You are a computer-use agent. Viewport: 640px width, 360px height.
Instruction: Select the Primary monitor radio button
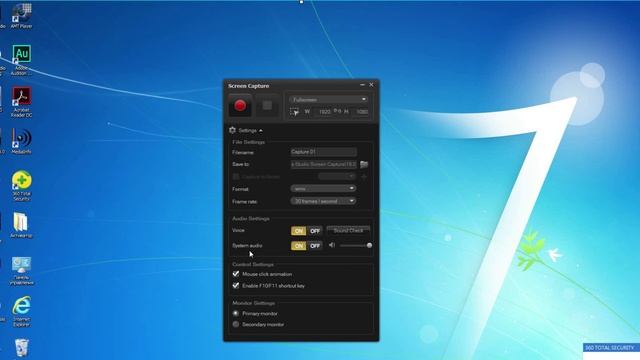[236, 313]
